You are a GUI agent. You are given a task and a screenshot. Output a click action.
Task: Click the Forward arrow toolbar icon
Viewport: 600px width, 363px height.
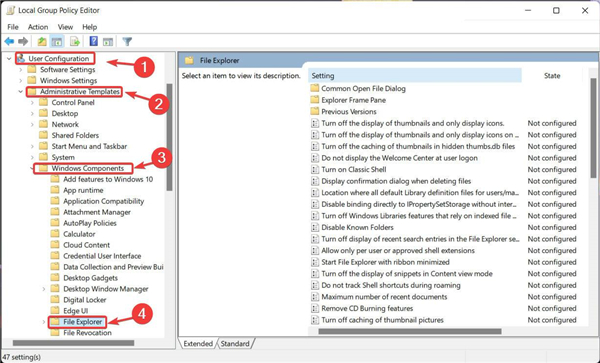pos(23,41)
